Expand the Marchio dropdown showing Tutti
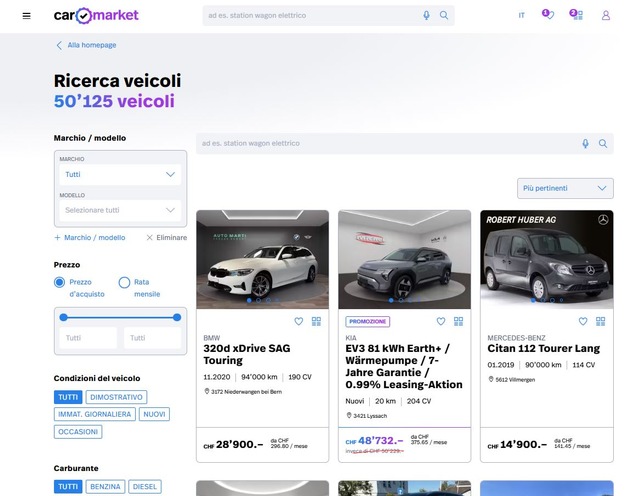The height and width of the screenshot is (496, 630). 120,174
